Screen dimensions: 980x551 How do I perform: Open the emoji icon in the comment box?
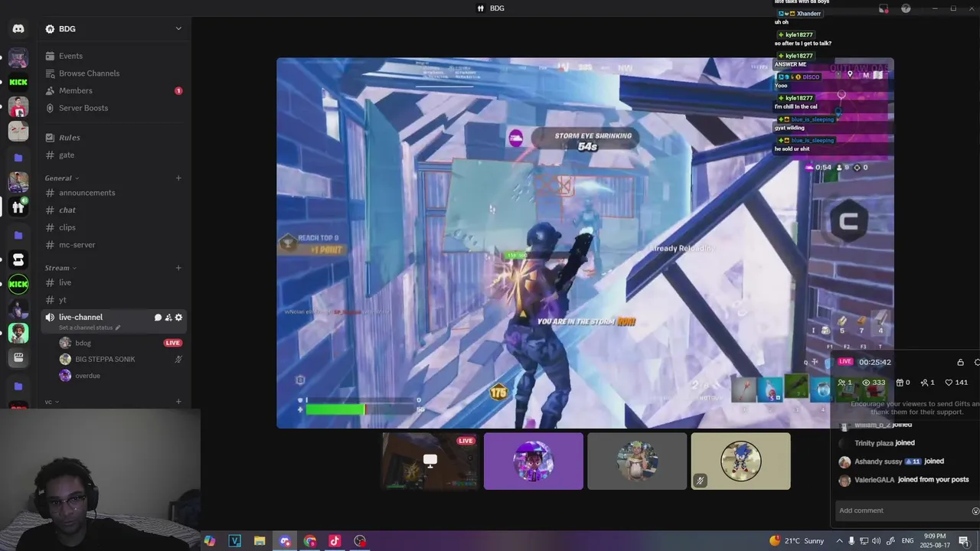tap(975, 510)
